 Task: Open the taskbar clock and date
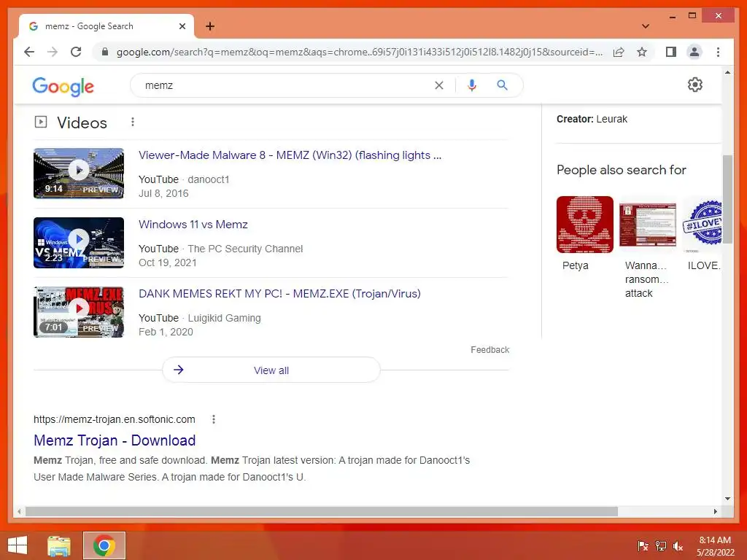click(715, 546)
